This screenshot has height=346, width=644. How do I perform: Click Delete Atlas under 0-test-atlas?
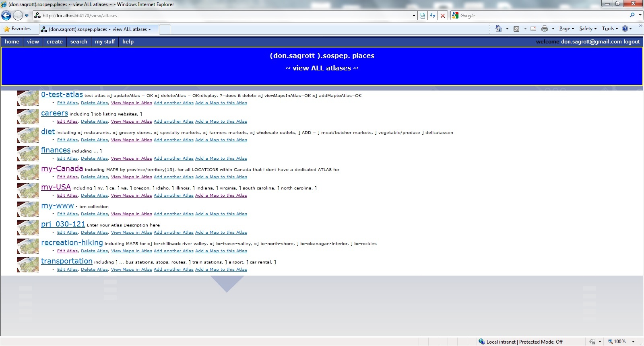(94, 103)
